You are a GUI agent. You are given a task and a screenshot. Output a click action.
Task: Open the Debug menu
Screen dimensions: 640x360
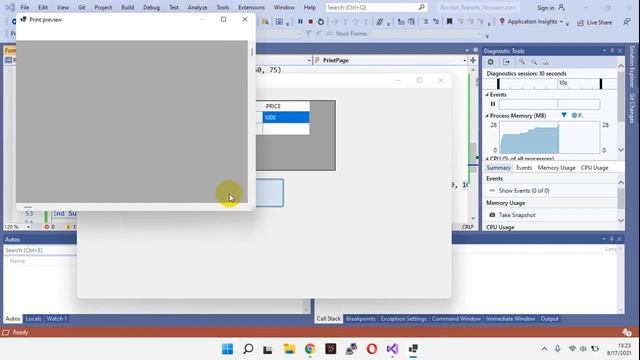(151, 7)
